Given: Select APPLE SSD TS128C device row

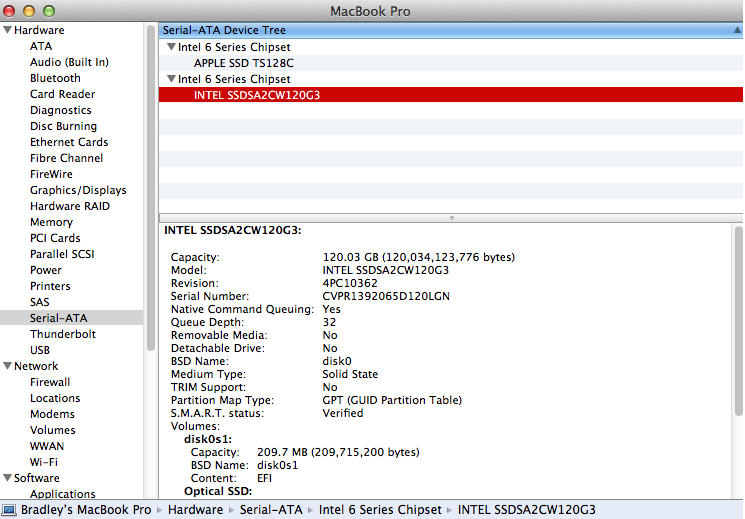Looking at the screenshot, I should [450, 63].
